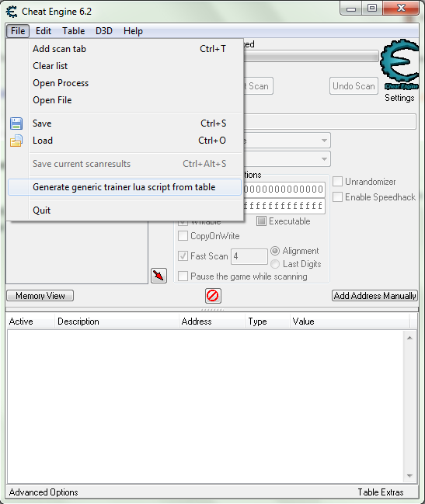Viewport: 425px width, 504px height.
Task: Enable the CopyOnWrite checkbox
Action: (x=183, y=236)
